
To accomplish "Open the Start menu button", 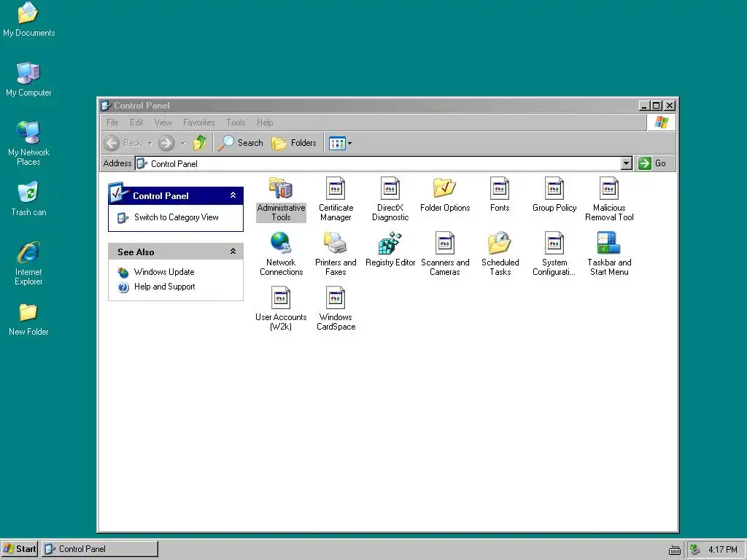I will point(20,548).
